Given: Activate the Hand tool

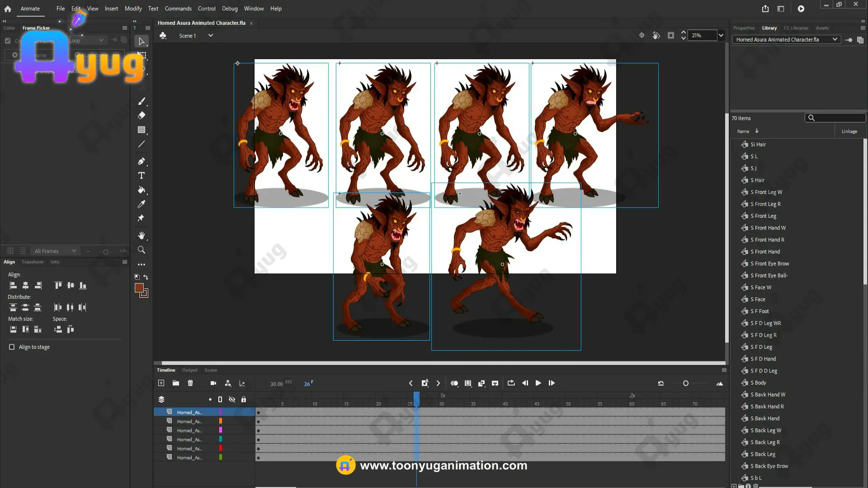Looking at the screenshot, I should [142, 235].
